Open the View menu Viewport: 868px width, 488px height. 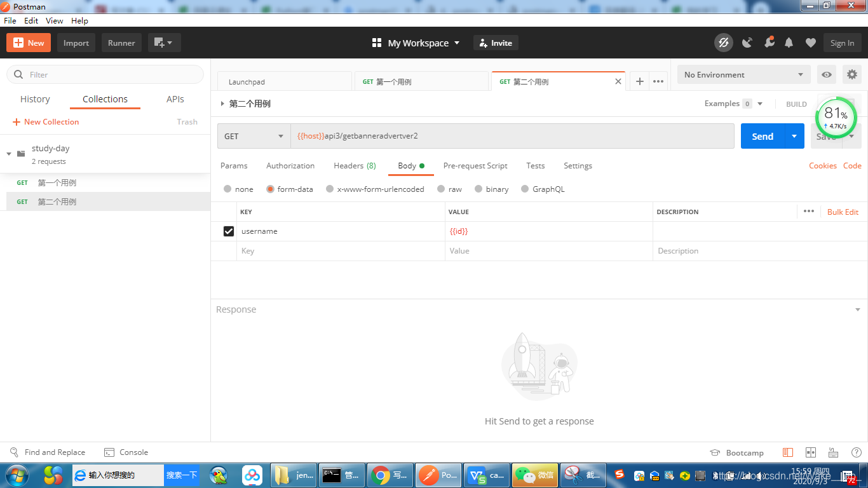pos(55,20)
